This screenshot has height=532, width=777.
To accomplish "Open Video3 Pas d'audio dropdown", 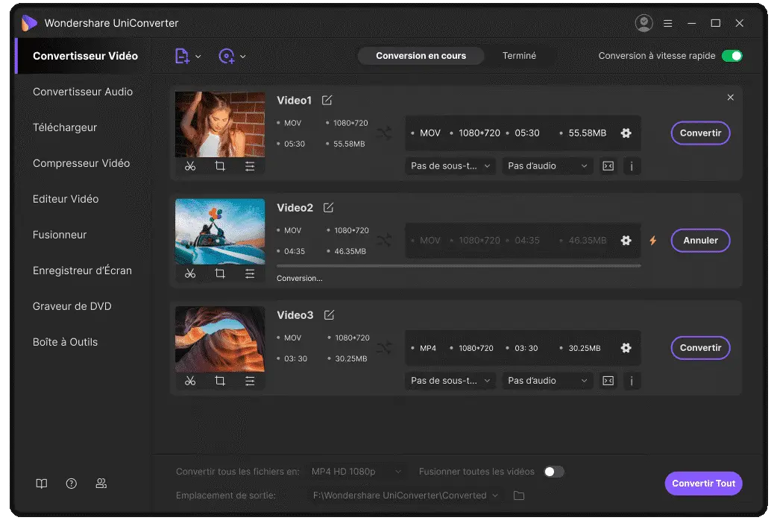I will pyautogui.click(x=547, y=381).
